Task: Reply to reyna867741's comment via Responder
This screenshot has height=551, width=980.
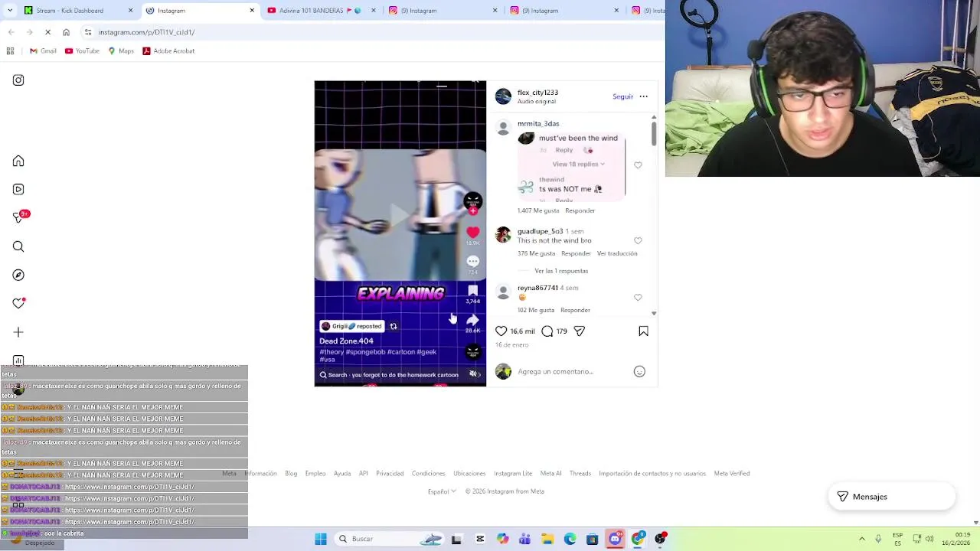Action: [575, 310]
